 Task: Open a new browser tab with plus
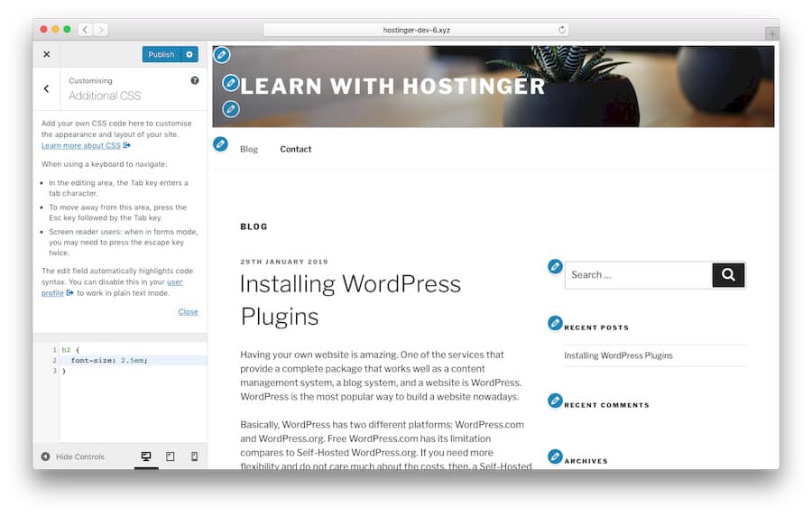(771, 33)
